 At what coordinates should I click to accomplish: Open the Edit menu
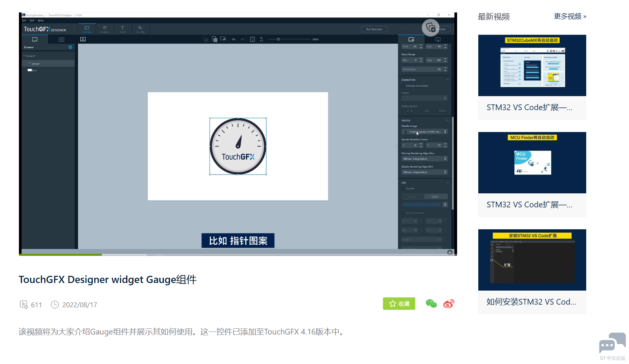pyautogui.click(x=32, y=20)
